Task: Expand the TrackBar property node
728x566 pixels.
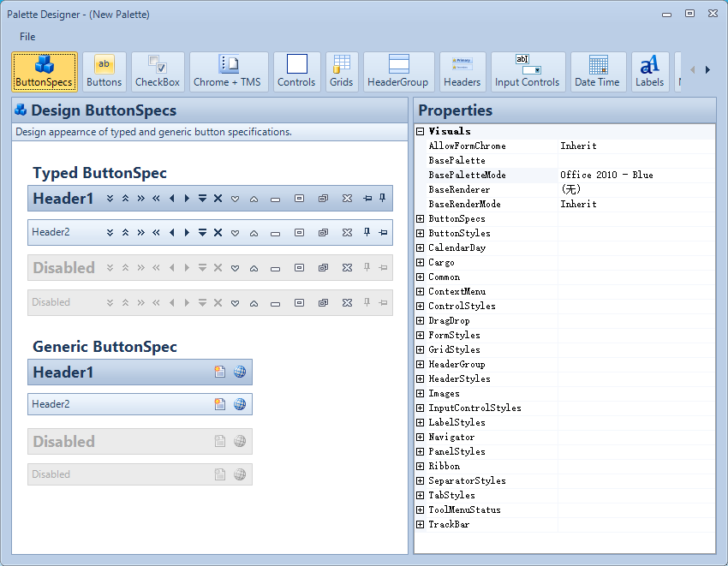Action: 421,524
